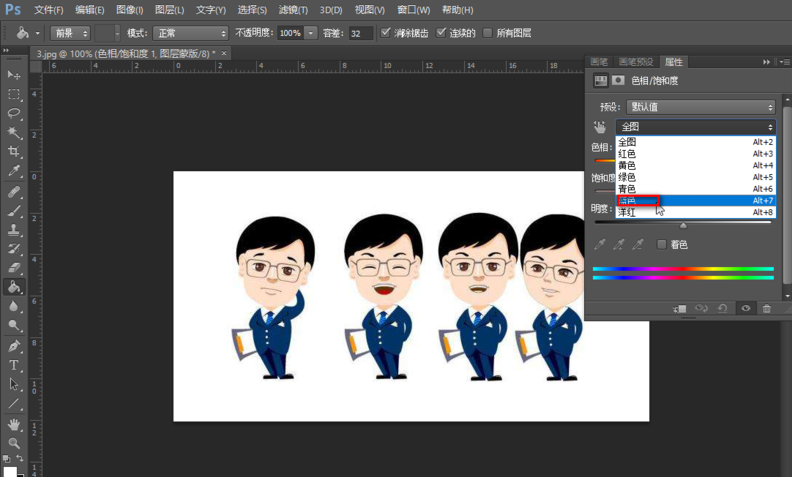Toggle the 着色 (Colorize) checkbox
Viewport: 792px width, 477px height.
(x=661, y=244)
